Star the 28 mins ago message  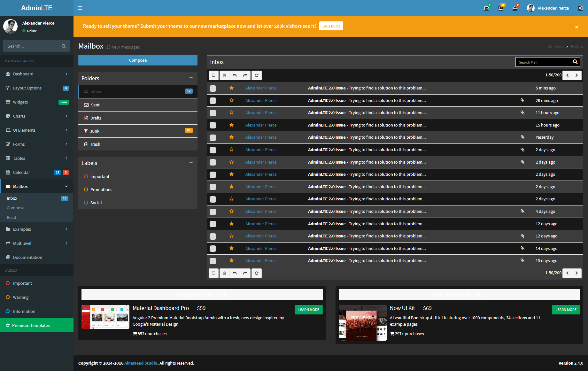231,100
